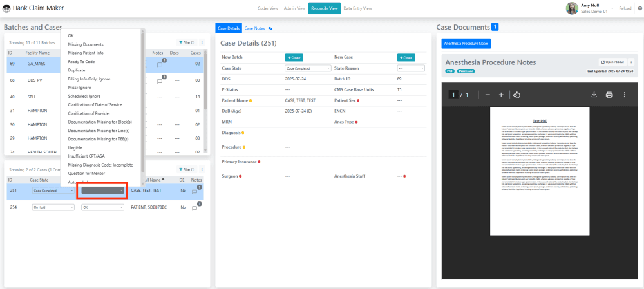This screenshot has width=644, height=289.
Task: Switch to Admin View
Action: (294, 8)
